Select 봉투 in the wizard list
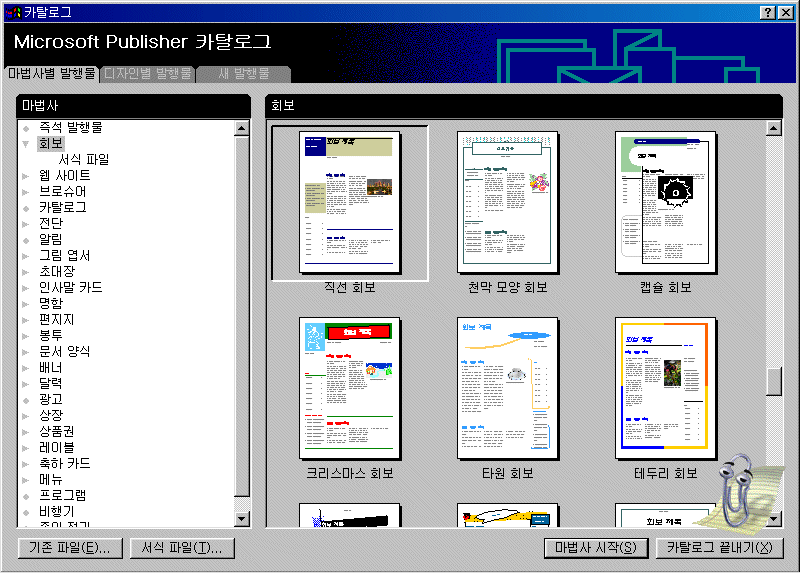Image resolution: width=800 pixels, height=573 pixels. coord(51,335)
